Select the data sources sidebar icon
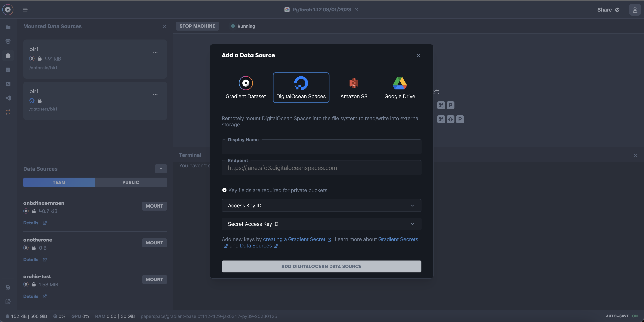This screenshot has width=644, height=322. [x=8, y=55]
